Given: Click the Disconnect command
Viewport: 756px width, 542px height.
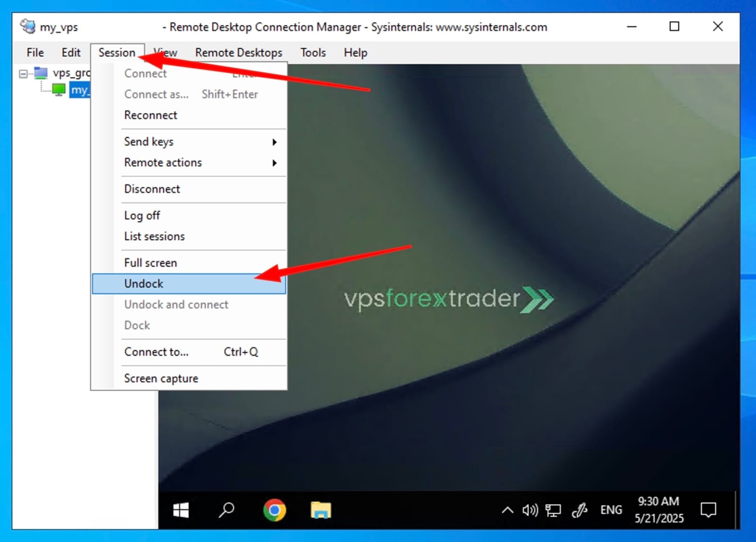Looking at the screenshot, I should tap(152, 189).
